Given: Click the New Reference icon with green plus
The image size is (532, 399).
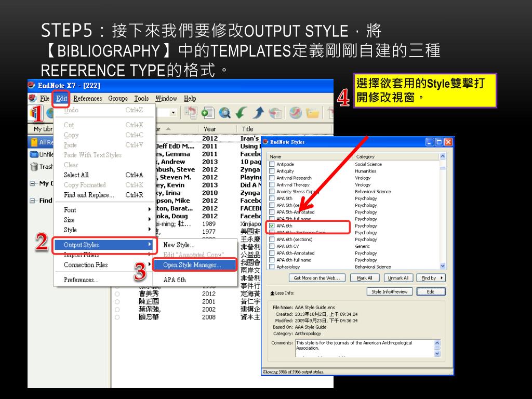Looking at the screenshot, I should tap(207, 113).
